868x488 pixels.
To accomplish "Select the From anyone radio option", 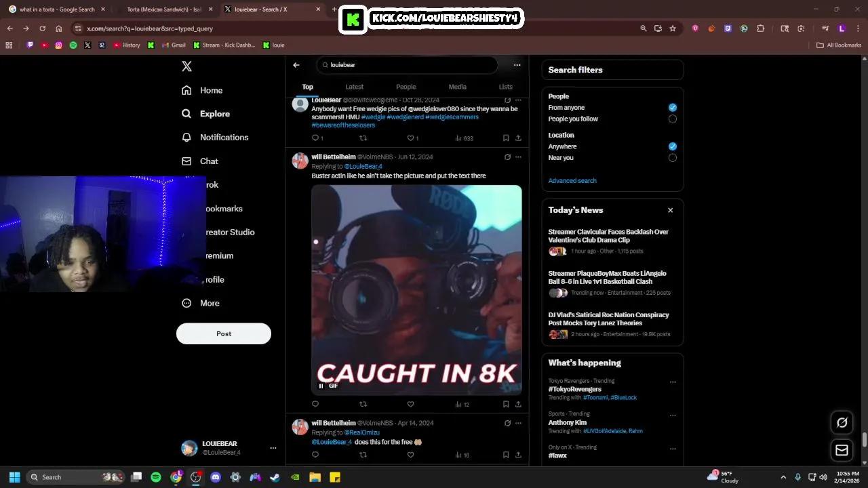I will [x=672, y=108].
